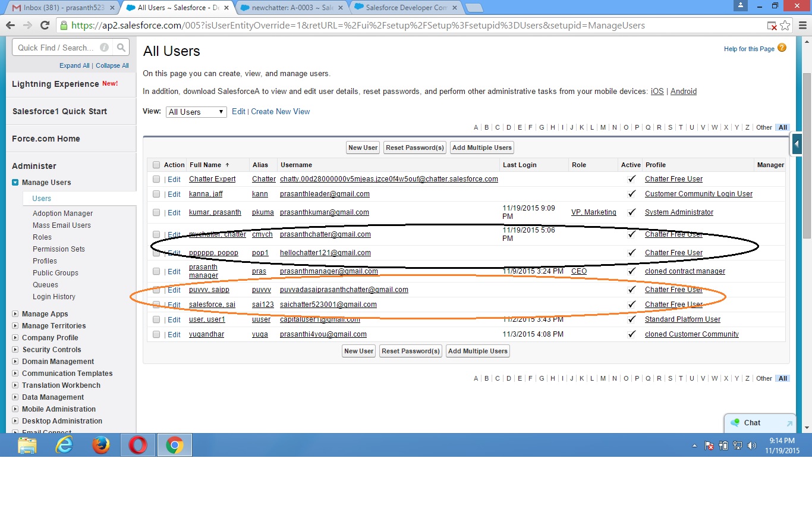Tick the checkbox for user, user1

156,319
